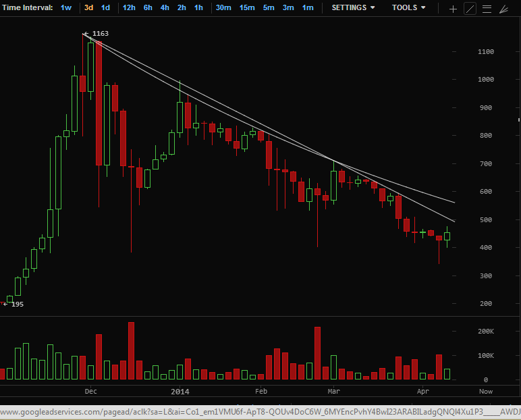Set chart interval to 3m
Viewport: 521px width, 420px height.
[288, 7]
